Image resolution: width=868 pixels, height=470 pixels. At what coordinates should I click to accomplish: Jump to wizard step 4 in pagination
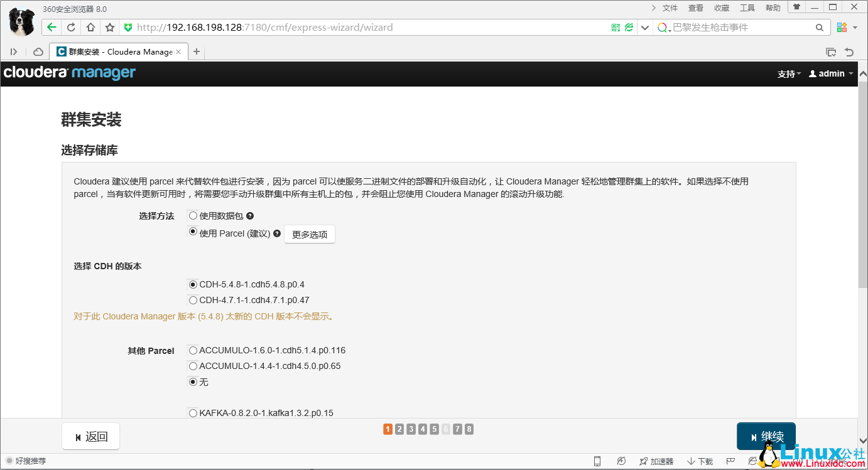coord(422,429)
